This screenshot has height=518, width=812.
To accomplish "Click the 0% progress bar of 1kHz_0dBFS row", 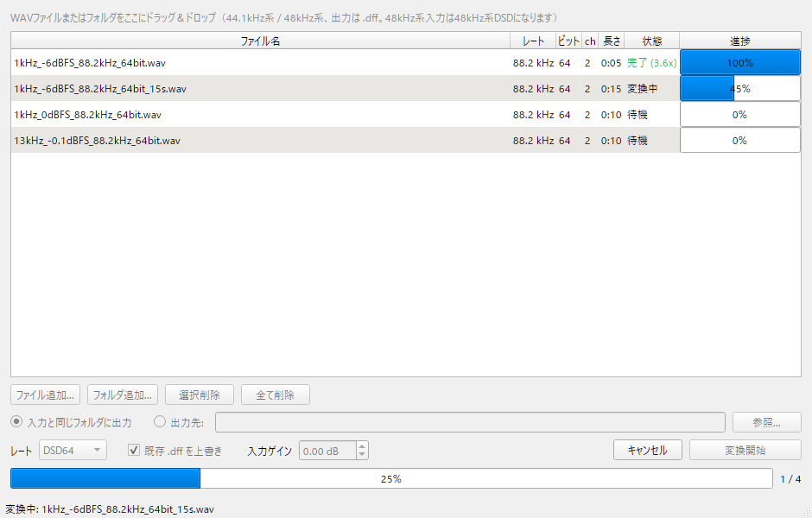I will (x=740, y=114).
